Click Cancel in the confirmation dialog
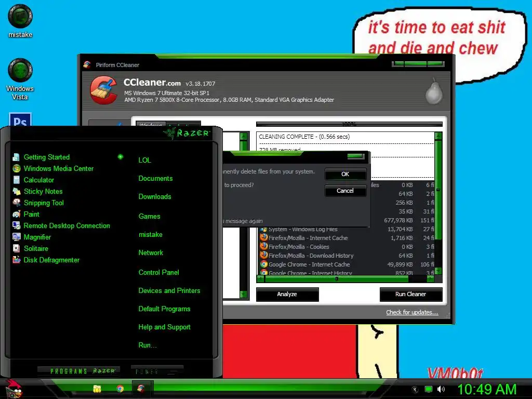Image resolution: width=532 pixels, height=399 pixels. pyautogui.click(x=345, y=191)
